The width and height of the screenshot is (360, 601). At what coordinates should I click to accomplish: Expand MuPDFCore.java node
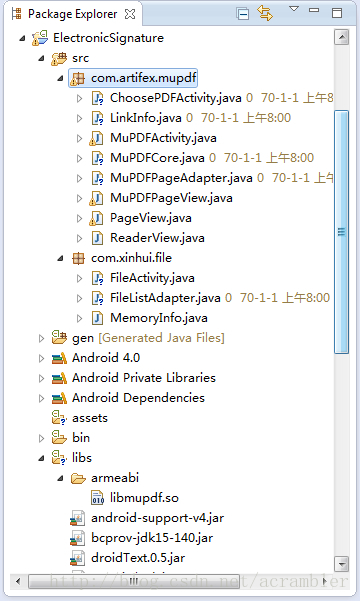(x=79, y=158)
